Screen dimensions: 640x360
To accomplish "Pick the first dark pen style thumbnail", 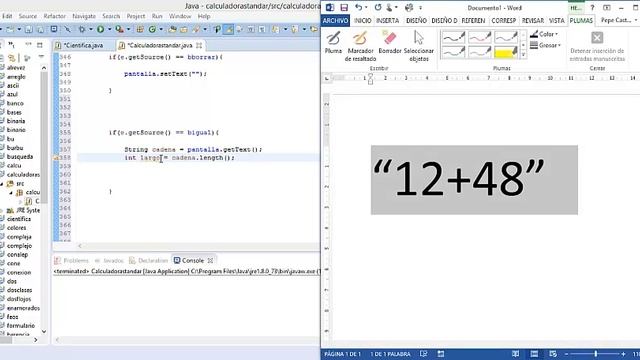I will pos(453,38).
